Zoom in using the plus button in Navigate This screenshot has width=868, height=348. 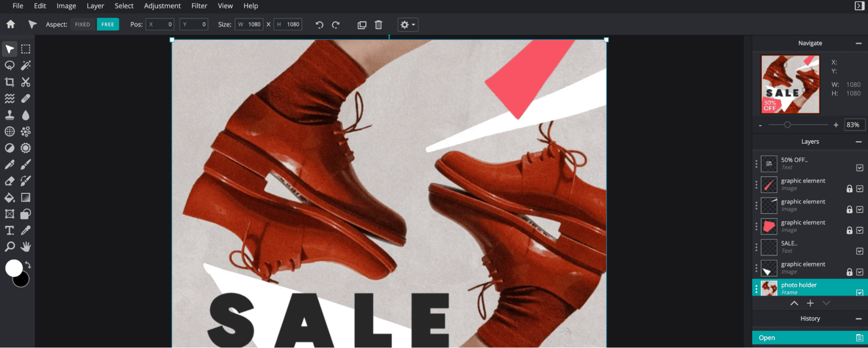pyautogui.click(x=836, y=125)
